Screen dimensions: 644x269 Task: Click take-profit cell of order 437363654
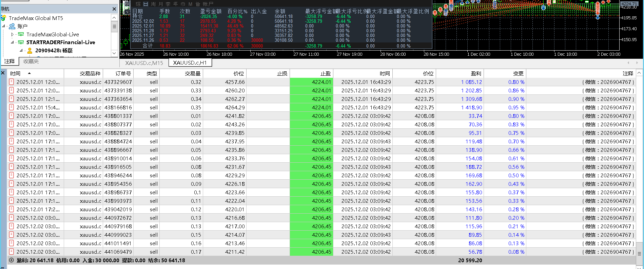click(312, 99)
